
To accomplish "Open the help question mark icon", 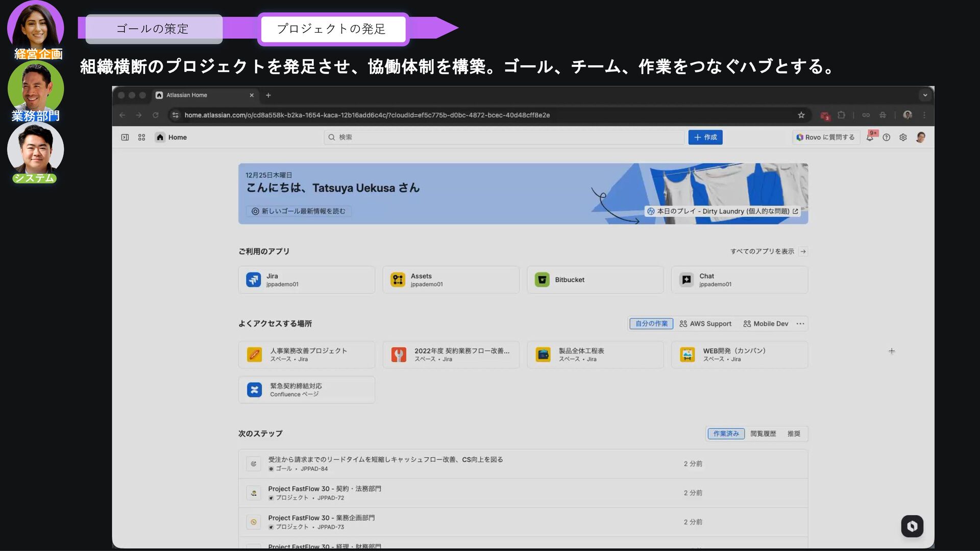I will pos(887,137).
